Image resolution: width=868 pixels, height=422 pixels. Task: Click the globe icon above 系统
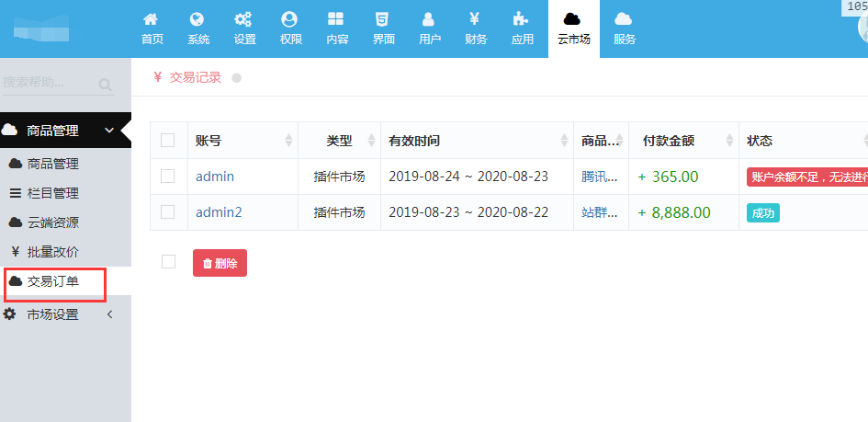click(x=197, y=19)
